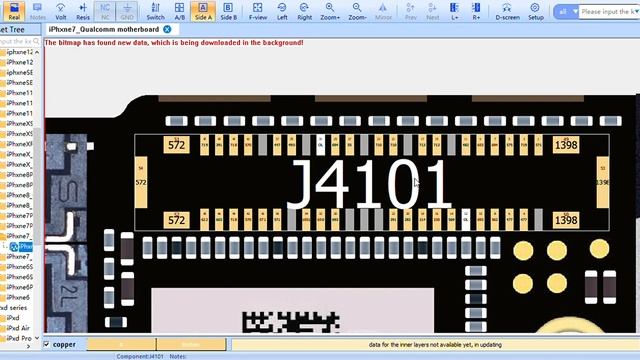This screenshot has width=640, height=360.
Task: Select the Real view mode button
Action: click(14, 11)
